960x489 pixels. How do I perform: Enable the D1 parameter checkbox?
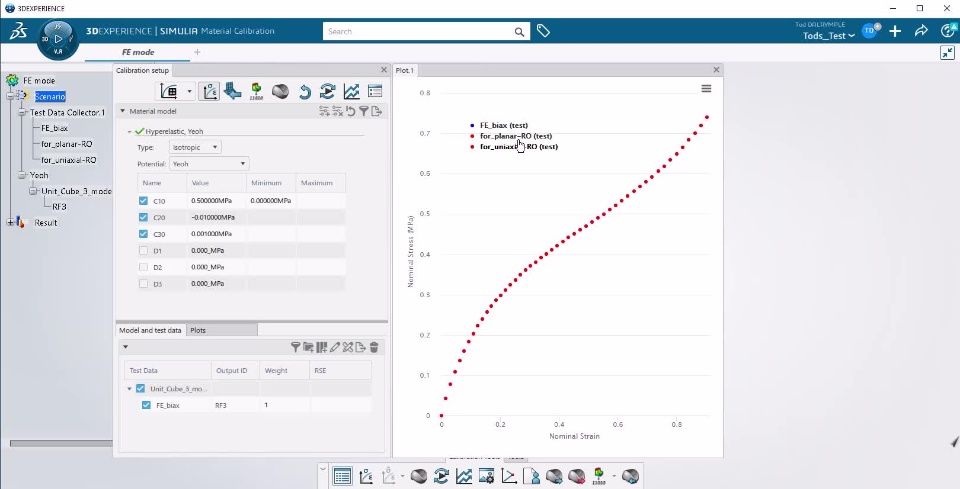point(143,250)
